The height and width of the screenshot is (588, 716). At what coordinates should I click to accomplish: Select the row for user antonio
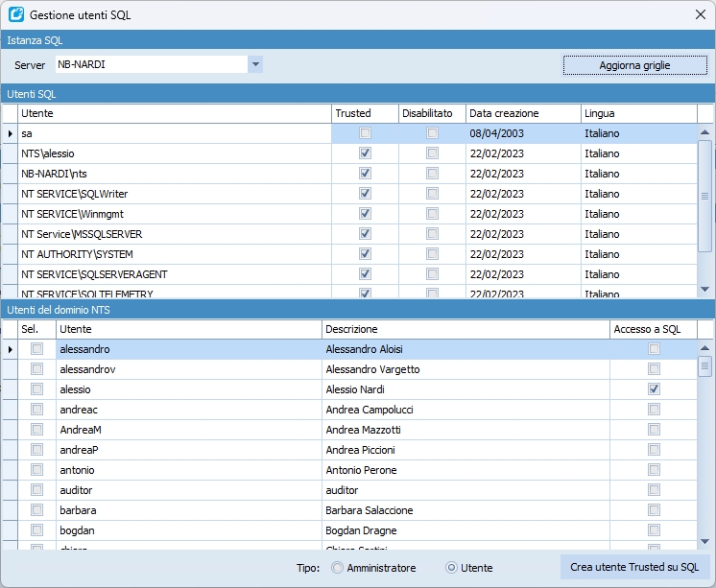click(x=187, y=470)
